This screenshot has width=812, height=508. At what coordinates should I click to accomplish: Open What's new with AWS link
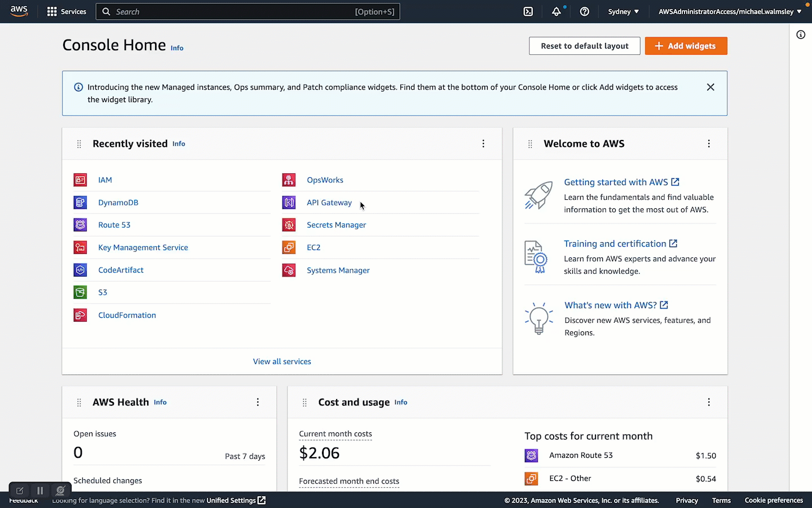point(616,305)
